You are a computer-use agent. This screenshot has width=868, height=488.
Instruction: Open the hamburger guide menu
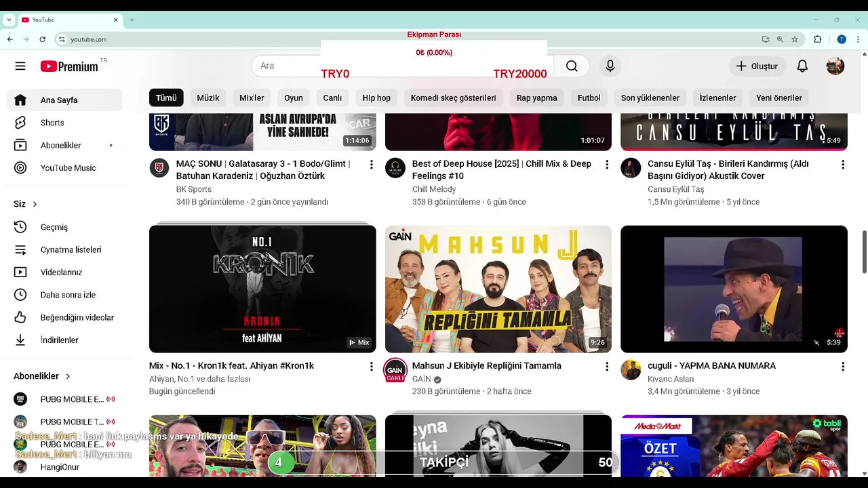point(20,66)
